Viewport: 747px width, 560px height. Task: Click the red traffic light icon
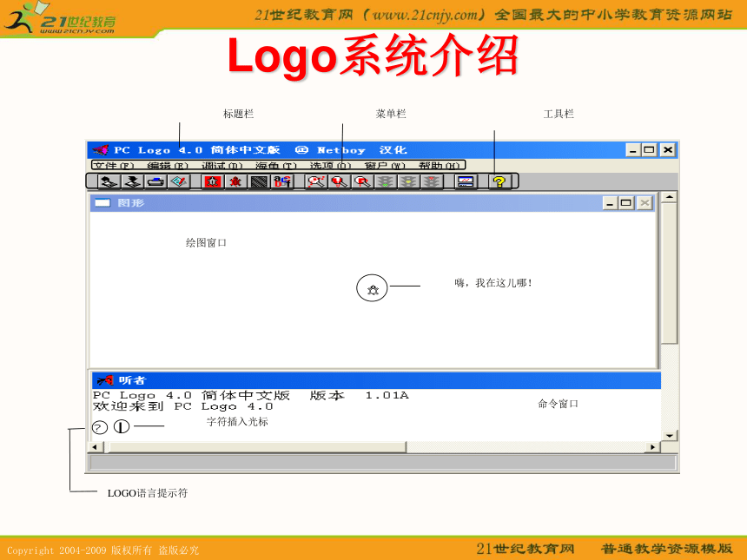[x=432, y=181]
